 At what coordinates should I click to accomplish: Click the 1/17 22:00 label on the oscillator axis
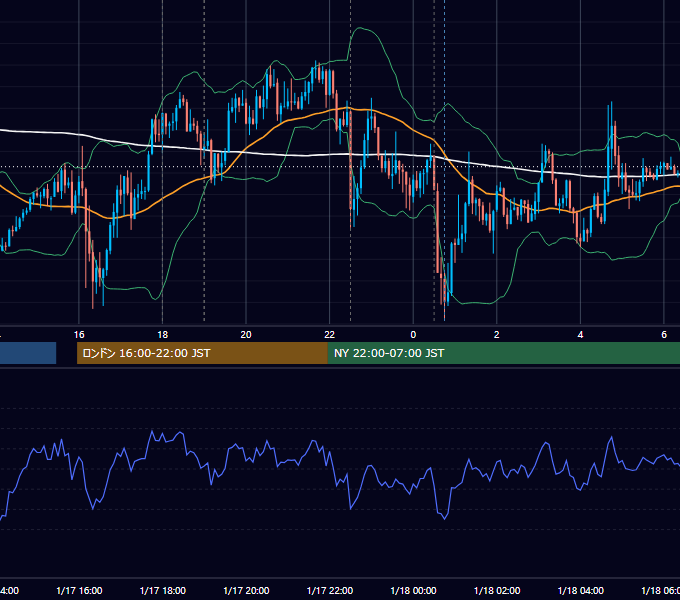[330, 591]
